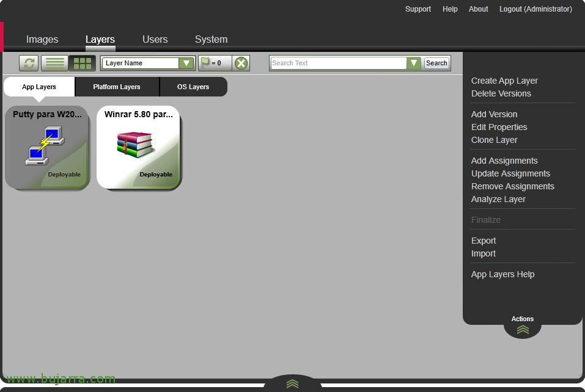
Task: Choose Export action
Action: point(484,241)
